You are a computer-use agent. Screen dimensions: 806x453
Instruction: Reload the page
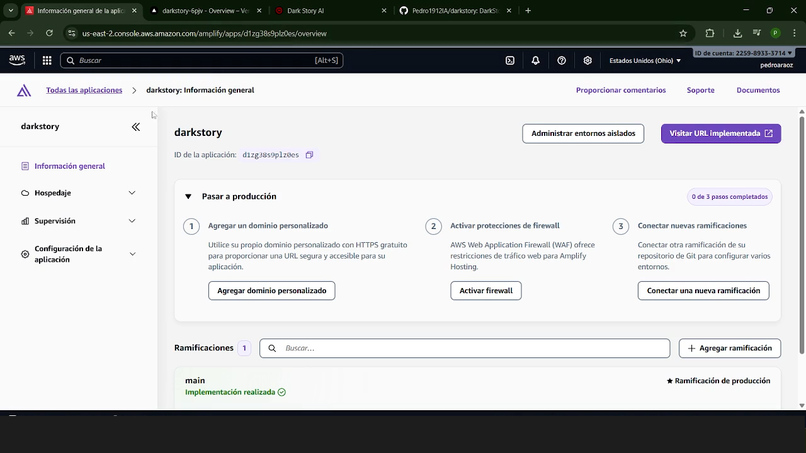[49, 33]
